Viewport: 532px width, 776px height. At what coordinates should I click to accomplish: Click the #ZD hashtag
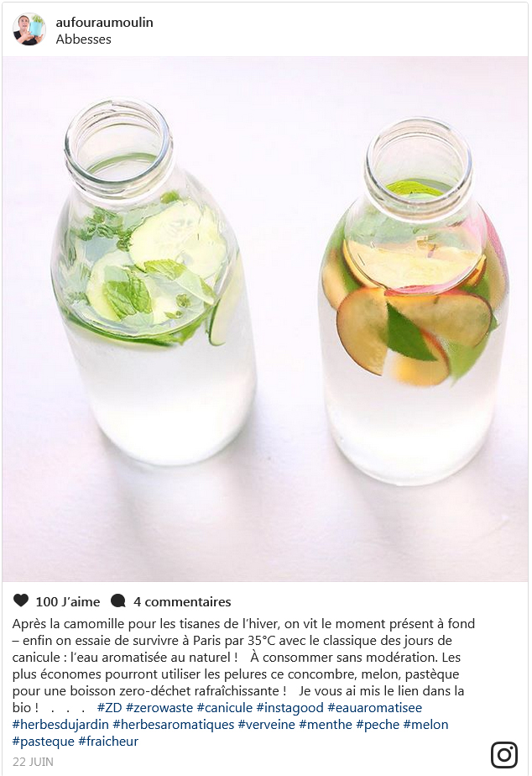coord(109,708)
